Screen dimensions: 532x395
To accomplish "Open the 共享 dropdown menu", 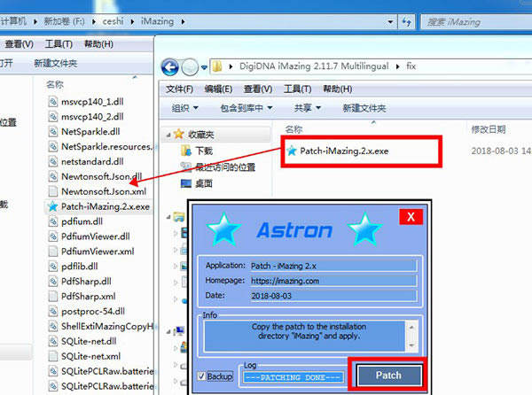I will pyautogui.click(x=307, y=108).
